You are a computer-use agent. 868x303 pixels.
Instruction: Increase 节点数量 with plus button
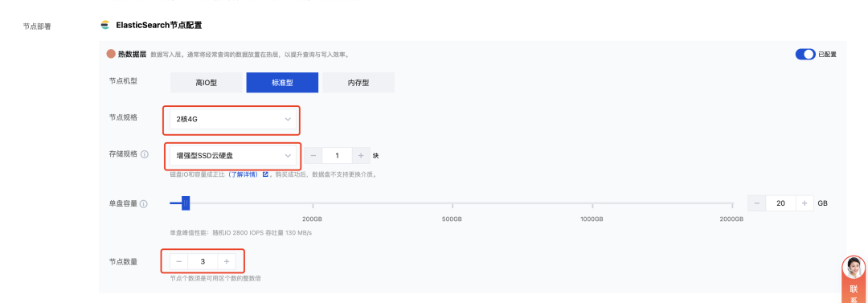tap(227, 261)
